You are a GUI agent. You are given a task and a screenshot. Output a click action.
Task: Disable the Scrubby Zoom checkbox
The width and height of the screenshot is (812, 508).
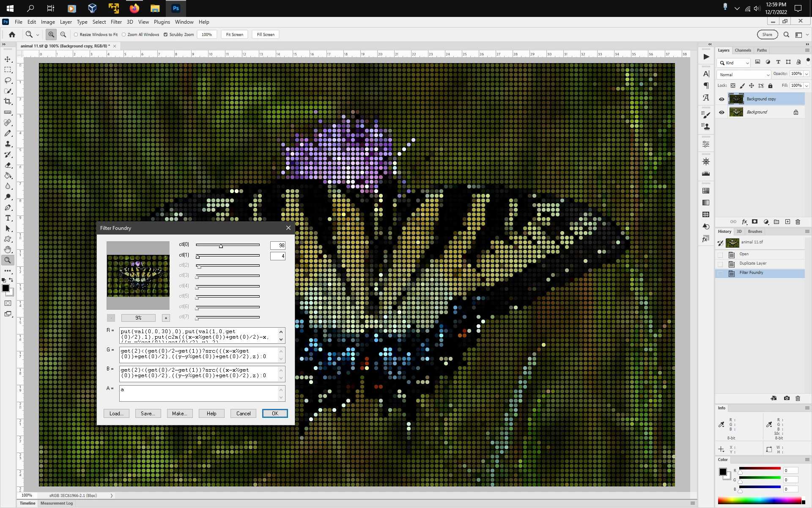point(165,35)
